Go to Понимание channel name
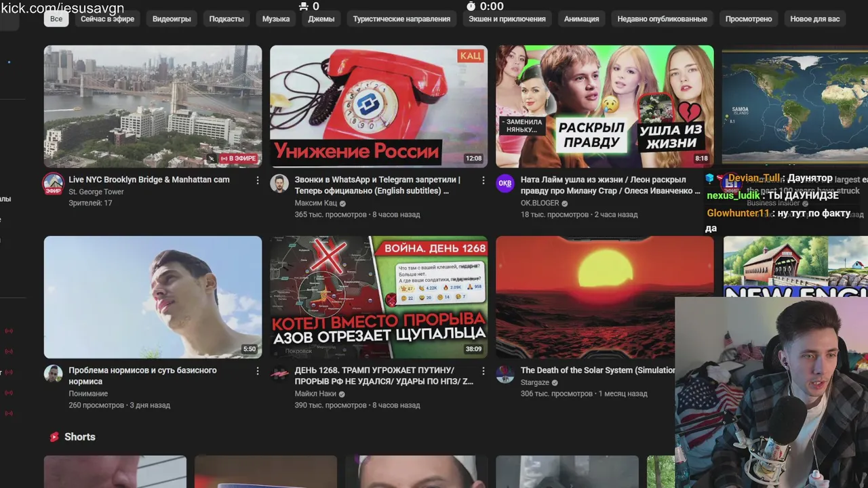The width and height of the screenshot is (868, 488). [88, 394]
